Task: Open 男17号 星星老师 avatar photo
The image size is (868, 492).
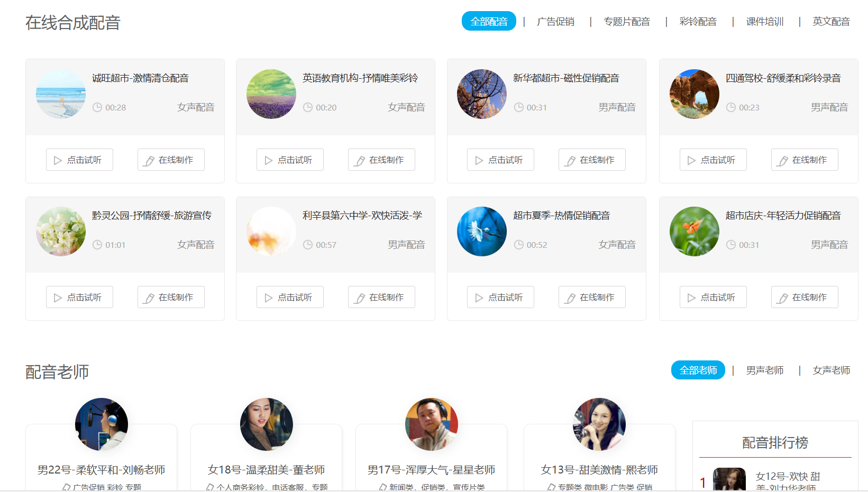Action: 432,424
